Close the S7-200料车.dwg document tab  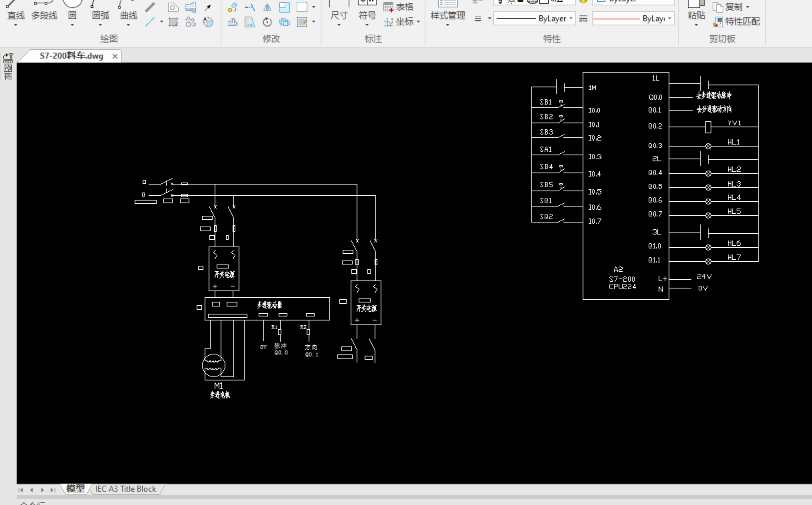pyautogui.click(x=115, y=57)
